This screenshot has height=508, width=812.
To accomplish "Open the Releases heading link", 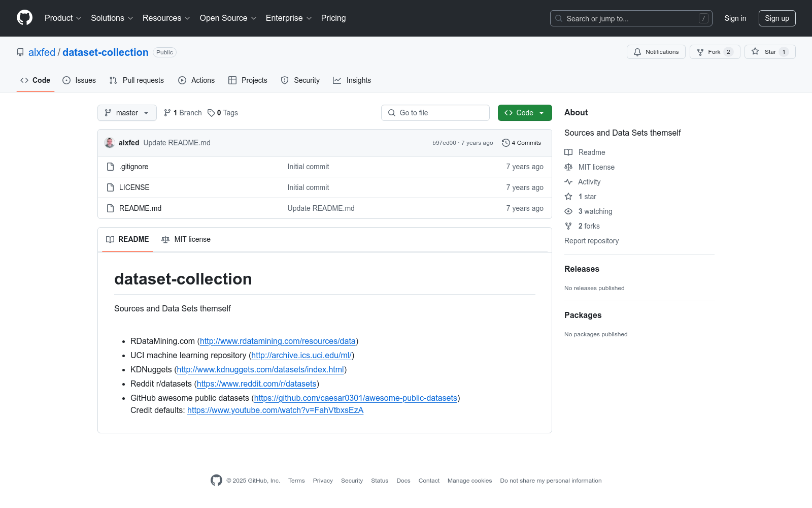I will (x=582, y=269).
